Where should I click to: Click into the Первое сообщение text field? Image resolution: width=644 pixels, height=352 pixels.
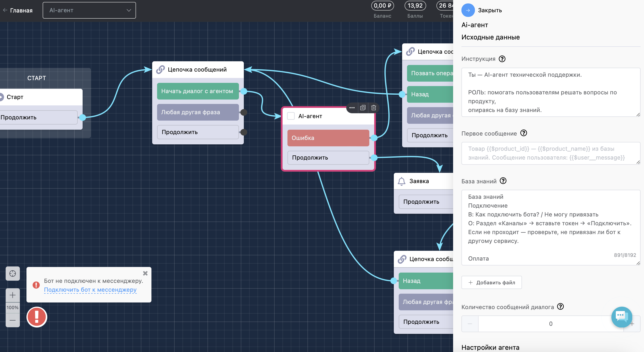point(551,153)
